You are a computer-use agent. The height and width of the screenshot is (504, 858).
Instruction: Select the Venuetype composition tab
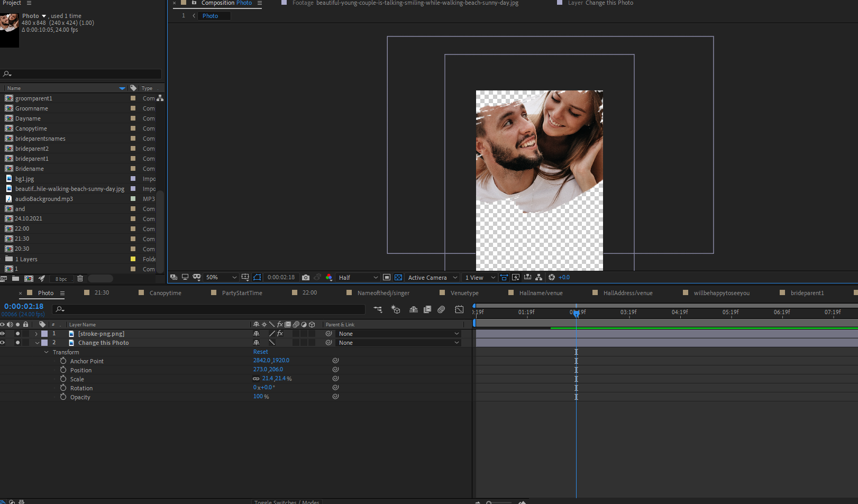pos(465,292)
